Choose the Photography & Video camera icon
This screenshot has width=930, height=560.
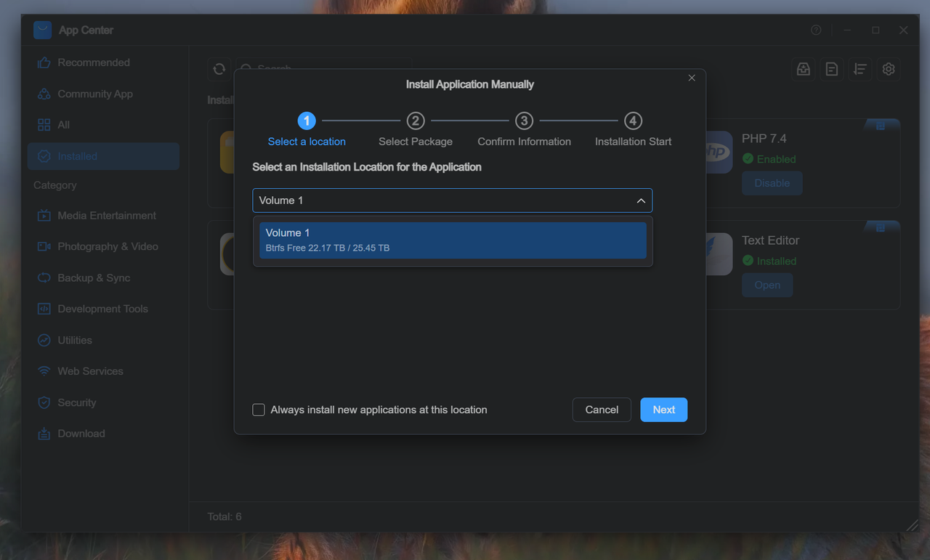[44, 247]
